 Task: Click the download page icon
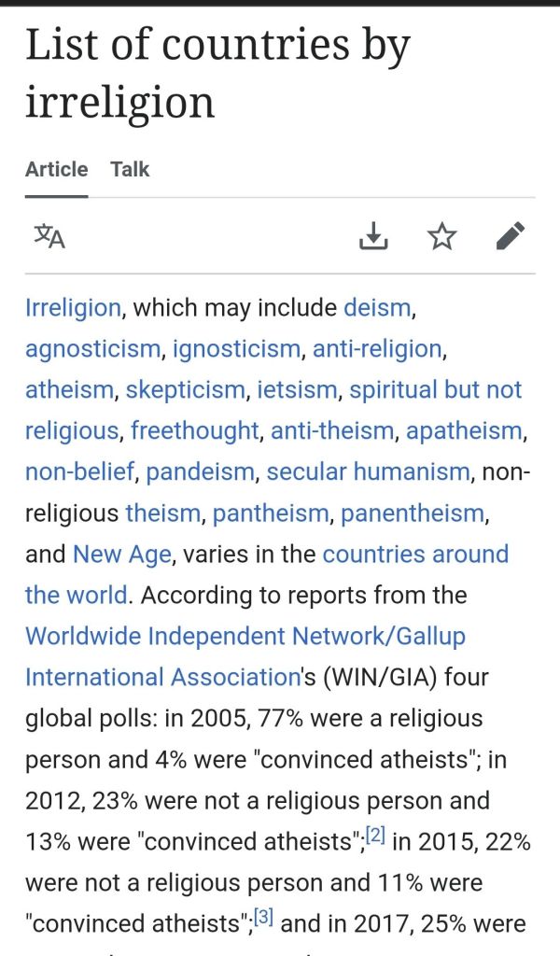pyautogui.click(x=373, y=236)
